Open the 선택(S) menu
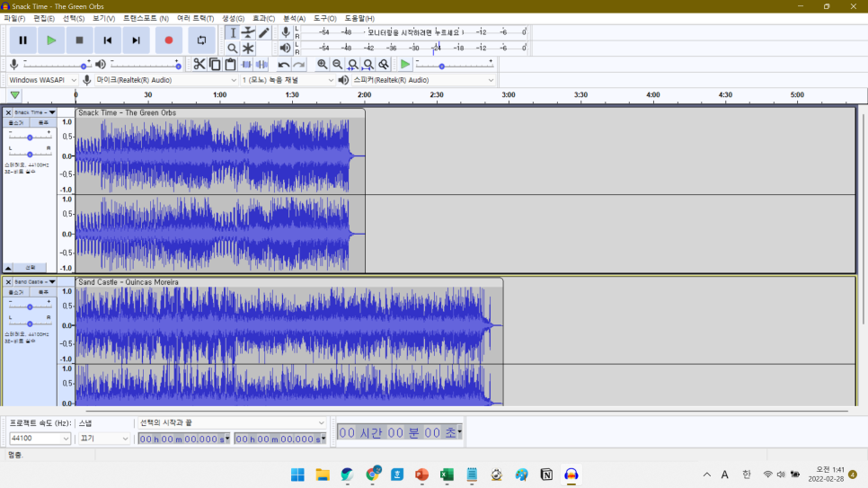868x488 pixels. [x=73, y=18]
